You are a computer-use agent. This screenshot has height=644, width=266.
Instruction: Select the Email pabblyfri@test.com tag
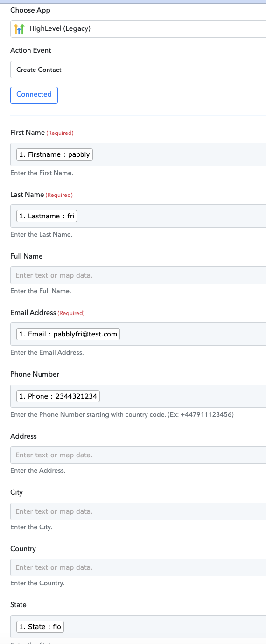[x=68, y=334]
